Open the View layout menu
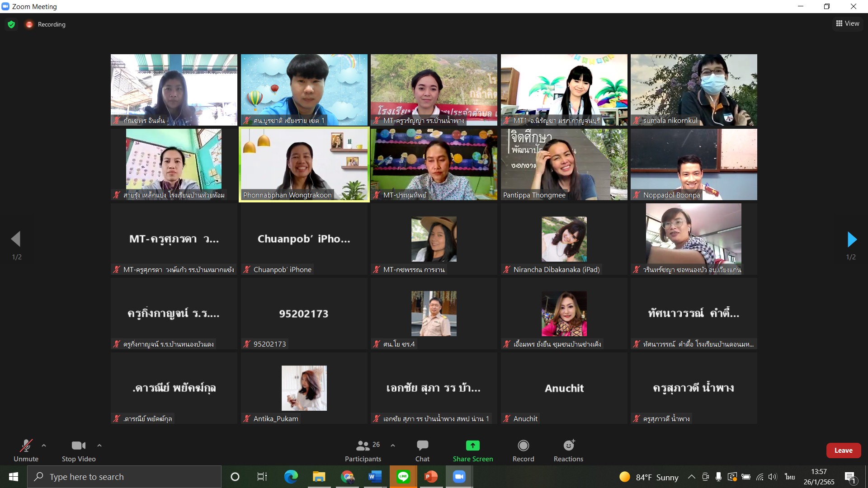 click(x=848, y=23)
